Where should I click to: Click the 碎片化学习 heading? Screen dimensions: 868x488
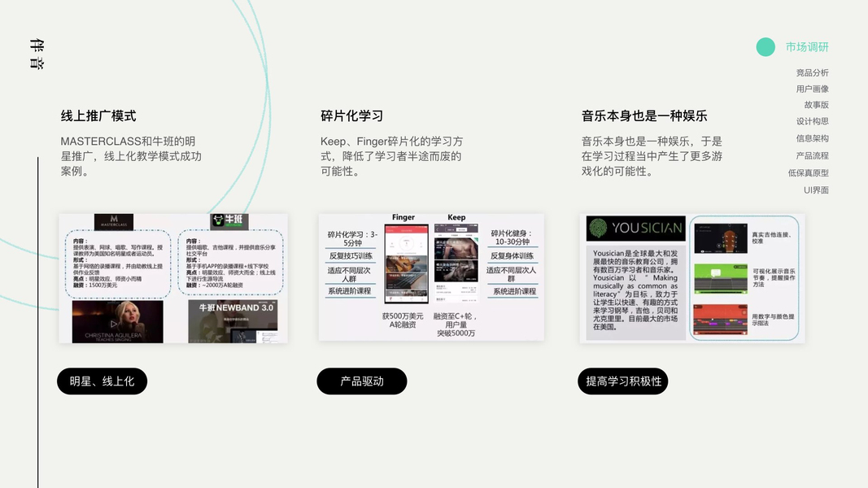352,115
